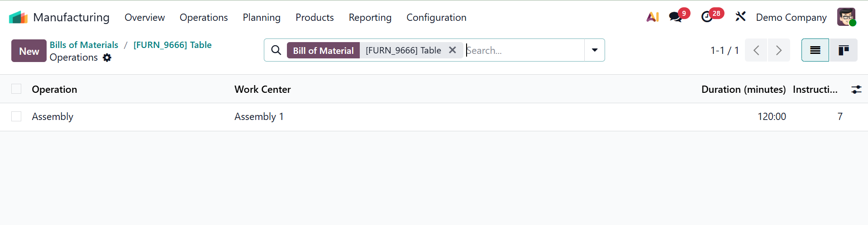The image size is (868, 225).
Task: Click the New button
Action: point(29,51)
